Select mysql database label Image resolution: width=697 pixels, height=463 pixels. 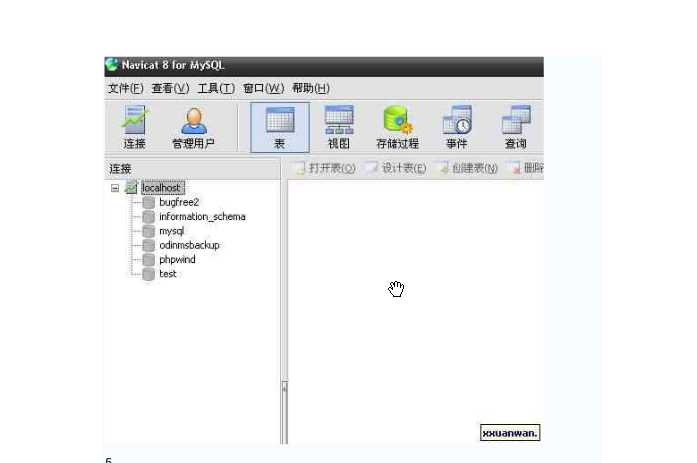172,231
